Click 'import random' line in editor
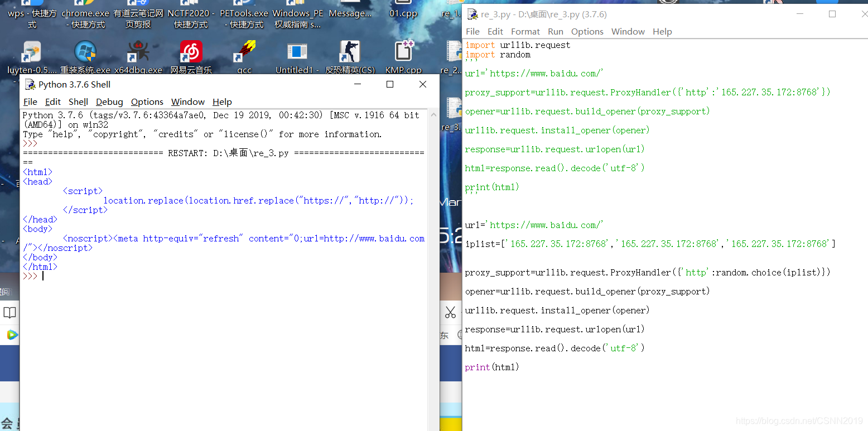The height and width of the screenshot is (431, 868). [498, 55]
